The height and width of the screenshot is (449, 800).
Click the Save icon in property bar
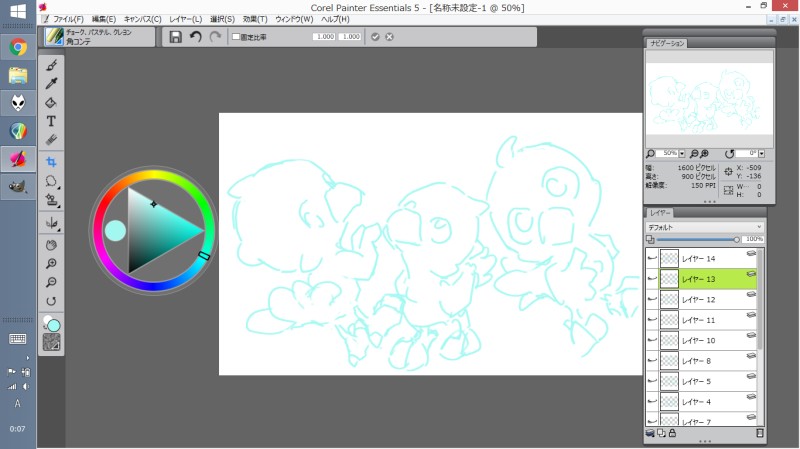click(x=176, y=37)
